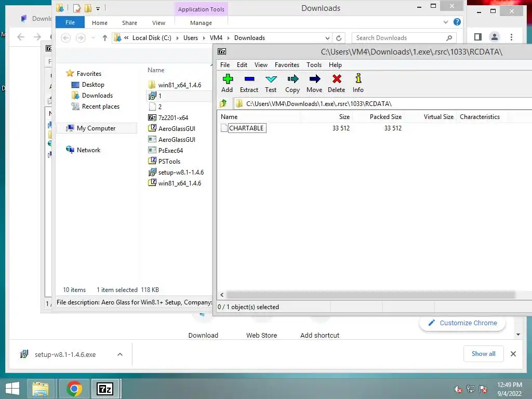Refresh the Downloads folder view
The image size is (532, 399).
tap(339, 38)
